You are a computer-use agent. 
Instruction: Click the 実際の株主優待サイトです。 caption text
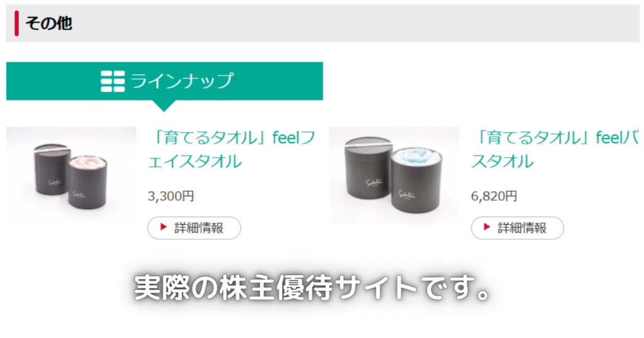tap(312, 287)
